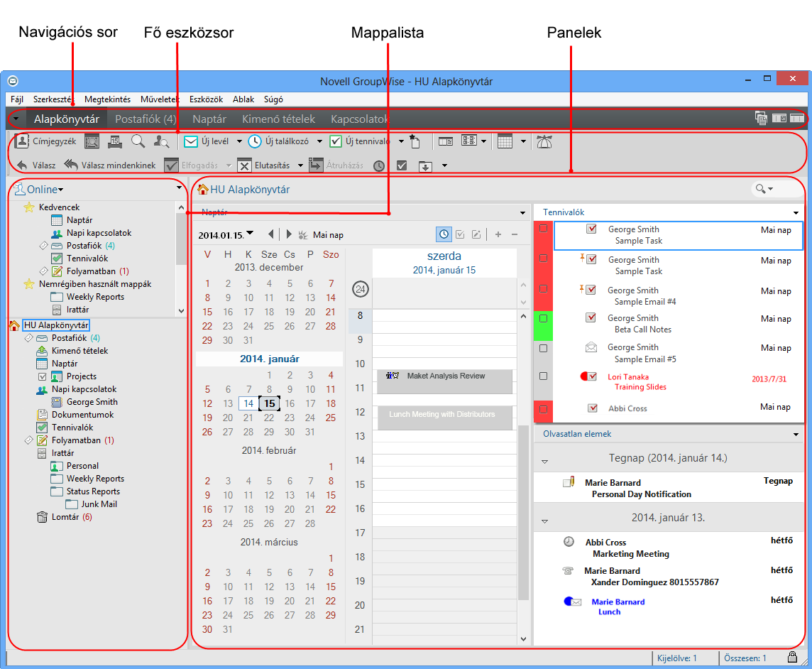Click the rightmost layout icon on navigation bar
This screenshot has width=812, height=669.
point(797,118)
